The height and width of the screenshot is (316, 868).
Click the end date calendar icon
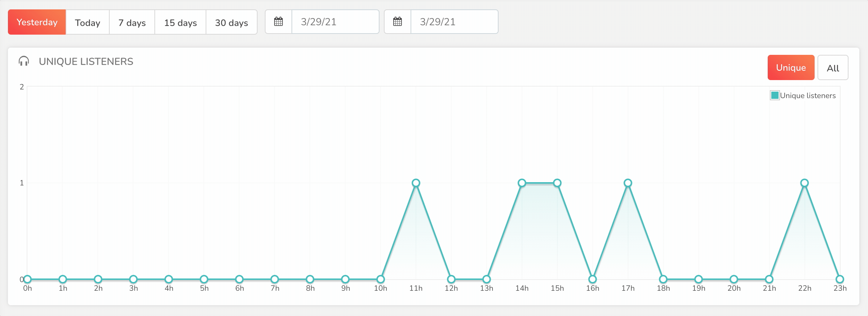coord(397,22)
